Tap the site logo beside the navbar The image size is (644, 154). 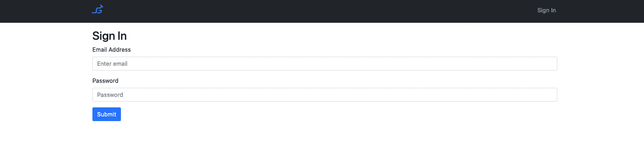[x=97, y=9]
